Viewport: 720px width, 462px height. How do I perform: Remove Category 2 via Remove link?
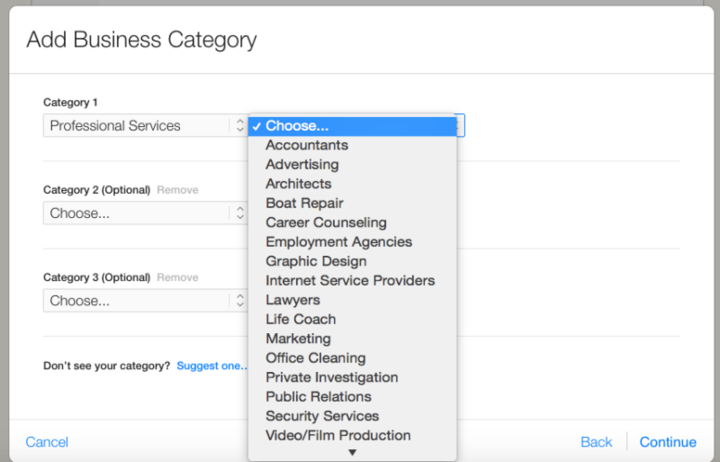pyautogui.click(x=177, y=190)
